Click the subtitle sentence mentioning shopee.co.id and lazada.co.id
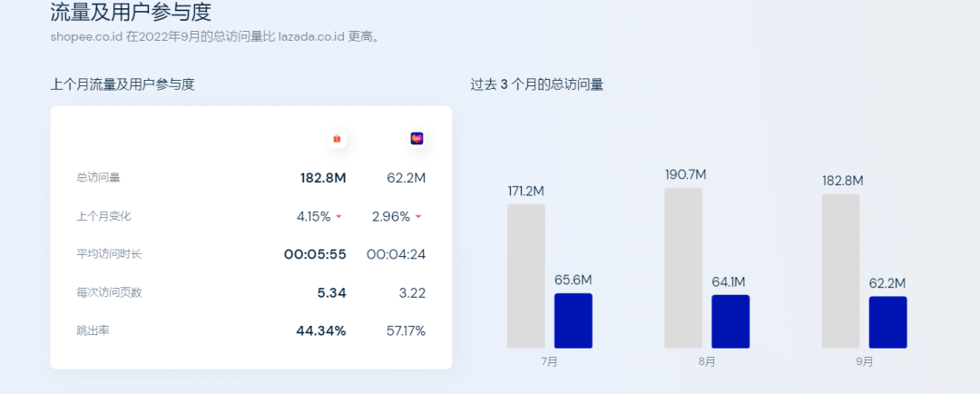The image size is (980, 394). click(x=216, y=36)
